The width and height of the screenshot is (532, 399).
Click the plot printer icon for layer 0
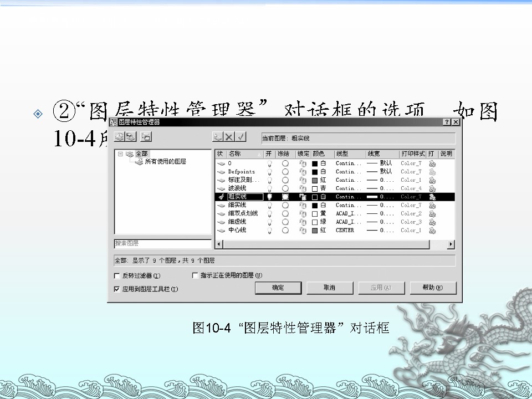pos(432,163)
